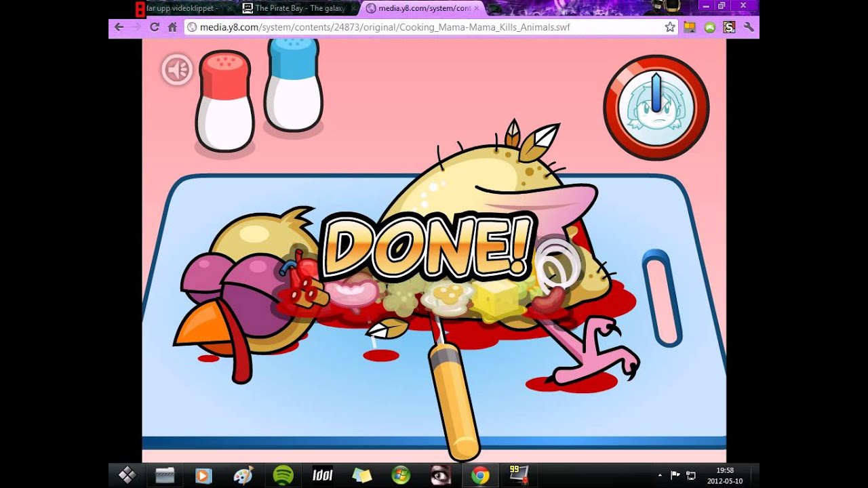Screen dimensions: 868x488
Task: Show hidden system tray icons
Action: (x=660, y=475)
